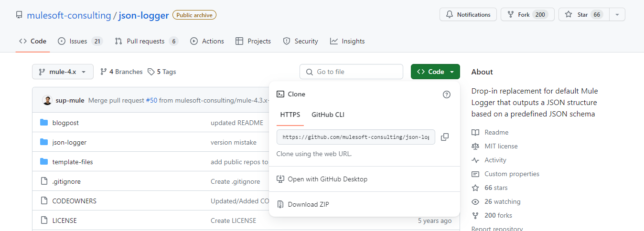Image resolution: width=644 pixels, height=231 pixels.
Task: Click the Go to file search field
Action: (x=351, y=72)
